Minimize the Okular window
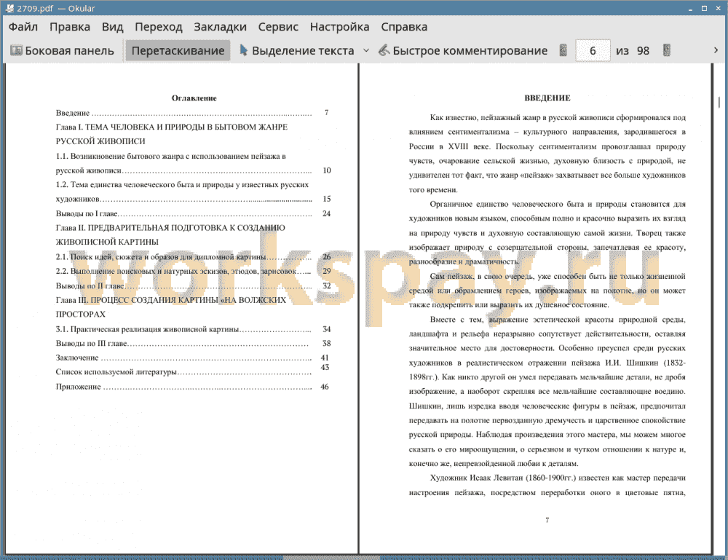 click(x=690, y=9)
